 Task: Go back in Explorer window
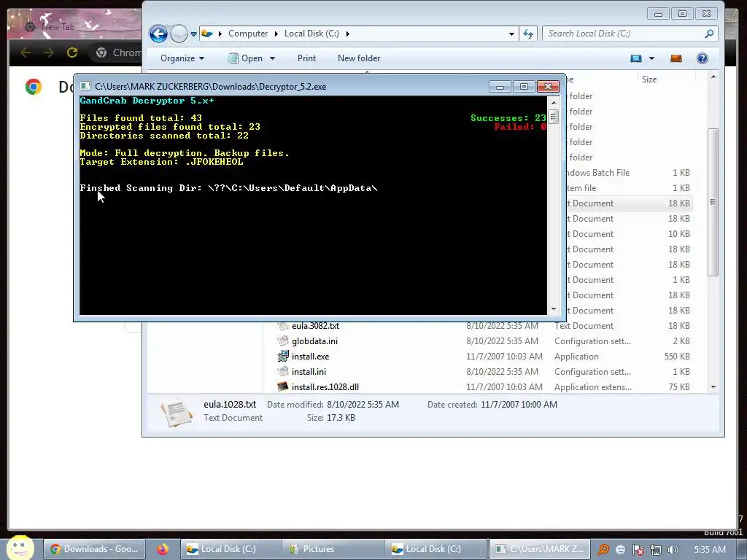point(158,34)
